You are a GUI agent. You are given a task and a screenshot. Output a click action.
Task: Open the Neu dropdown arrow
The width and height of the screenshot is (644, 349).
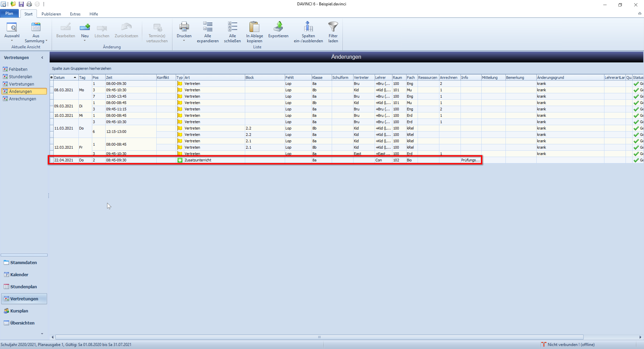pyautogui.click(x=85, y=41)
